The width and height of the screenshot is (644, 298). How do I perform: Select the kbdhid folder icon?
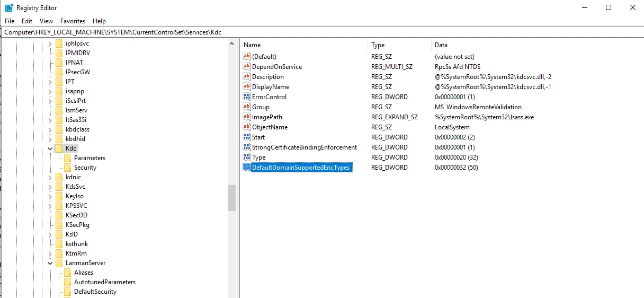[59, 139]
